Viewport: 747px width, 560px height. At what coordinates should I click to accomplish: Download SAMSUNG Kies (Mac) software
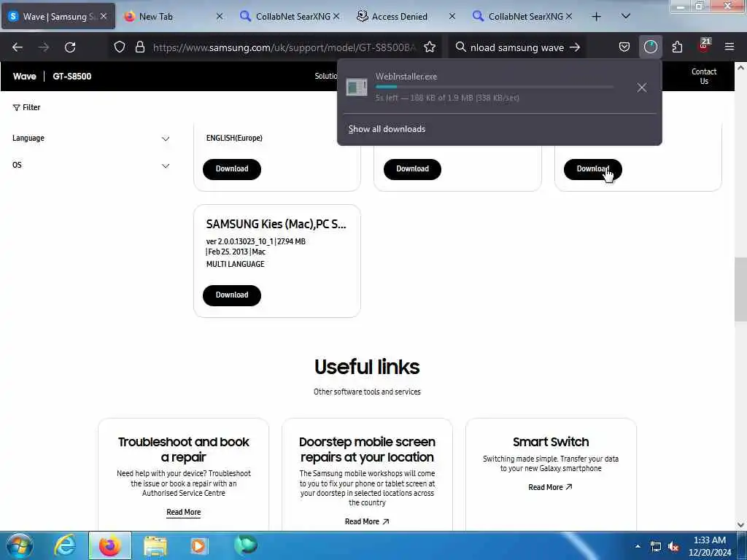click(x=232, y=295)
